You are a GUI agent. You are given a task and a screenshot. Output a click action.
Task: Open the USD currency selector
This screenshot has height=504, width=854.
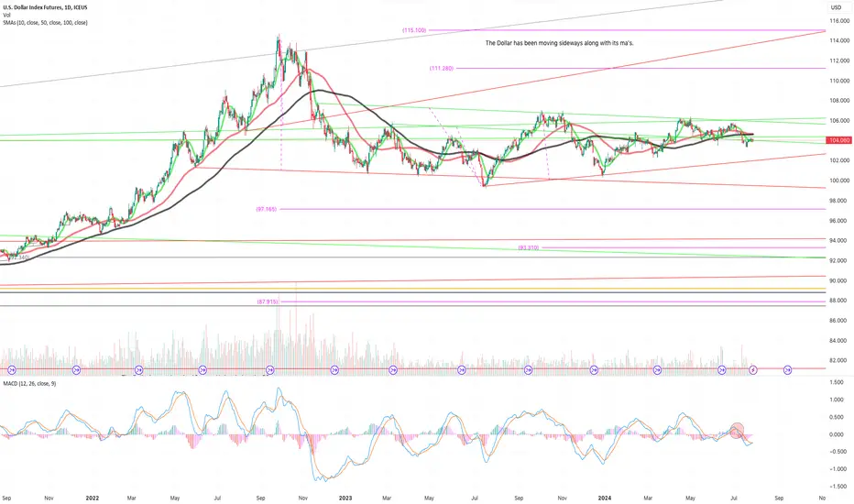[836, 7]
